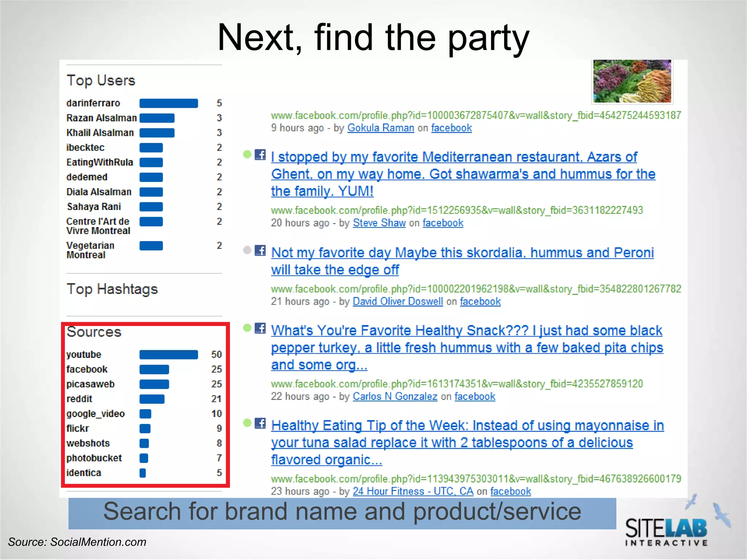The image size is (747, 560).
Task: Open 'I stopped by my favorite Mediterranean restaurant' post
Action: tap(463, 174)
